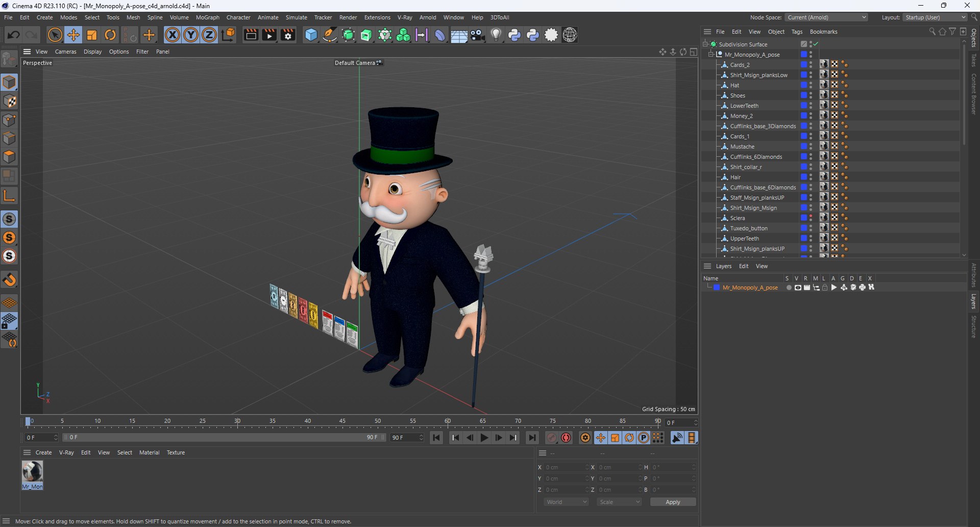Click the Enable Snap S icon
Viewport: 980px width, 527px height.
pos(9,219)
